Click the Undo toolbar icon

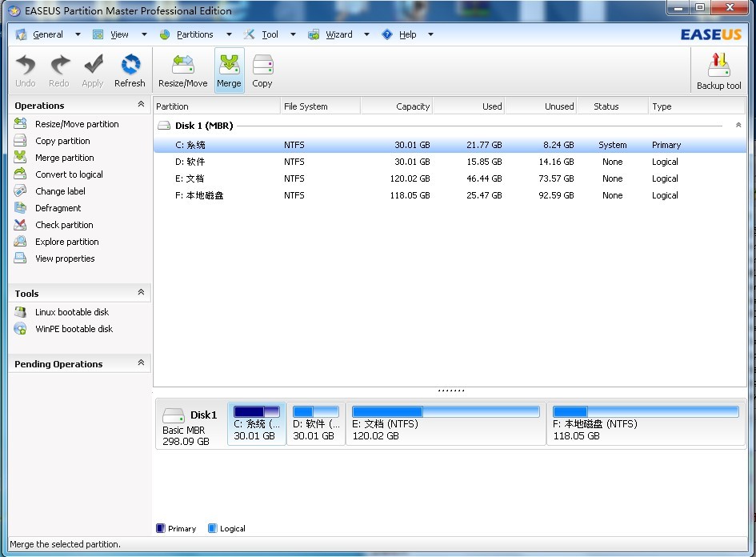(x=26, y=70)
